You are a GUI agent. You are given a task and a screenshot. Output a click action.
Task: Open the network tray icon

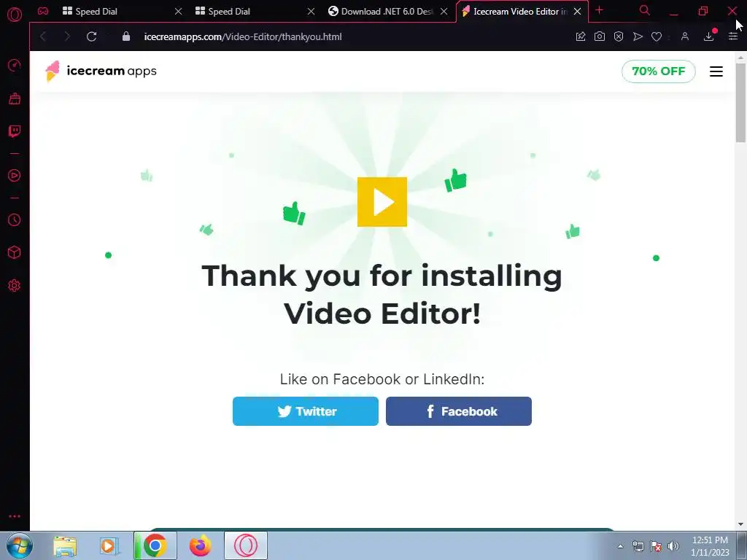coord(638,546)
